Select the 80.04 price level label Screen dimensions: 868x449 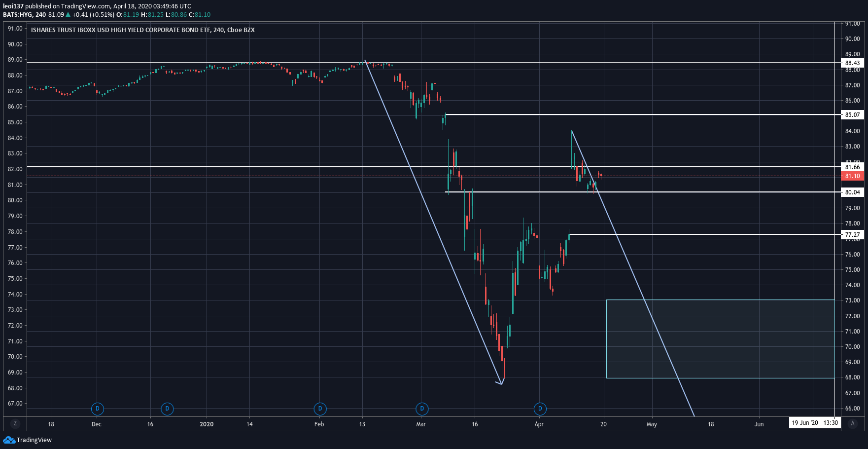pyautogui.click(x=852, y=192)
